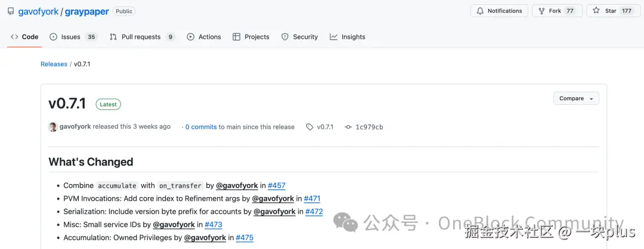This screenshot has height=249, width=644.
Task: Click the 'What's Changed' heading
Action: point(91,162)
